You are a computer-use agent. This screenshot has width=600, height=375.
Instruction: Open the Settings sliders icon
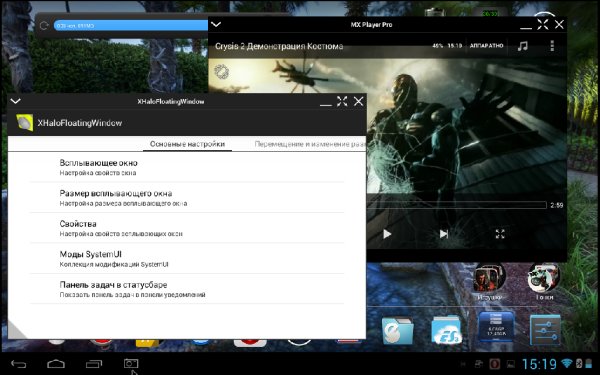coord(545,329)
